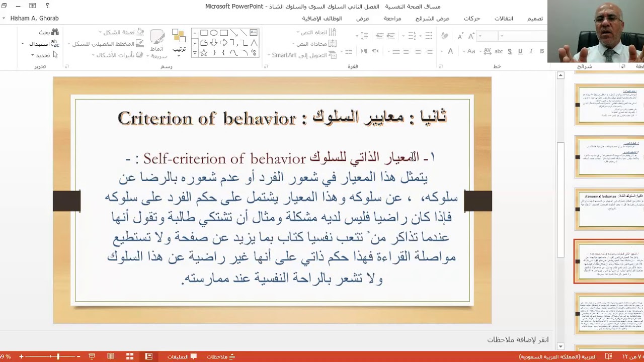Screen dimensions: 644x362
Task: Click the Font Color button
Action: click(x=450, y=51)
